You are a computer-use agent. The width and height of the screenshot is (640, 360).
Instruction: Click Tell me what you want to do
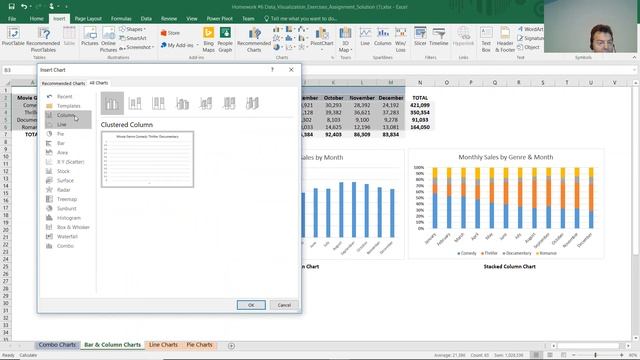(300, 19)
